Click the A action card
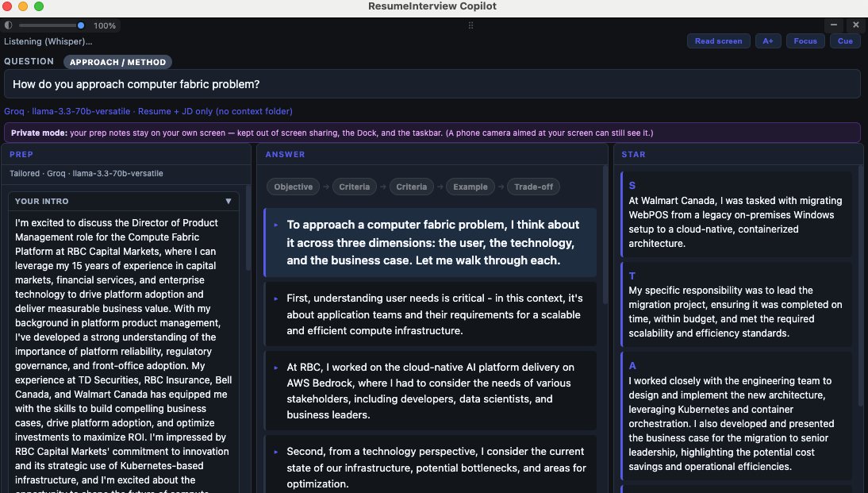 (737, 416)
